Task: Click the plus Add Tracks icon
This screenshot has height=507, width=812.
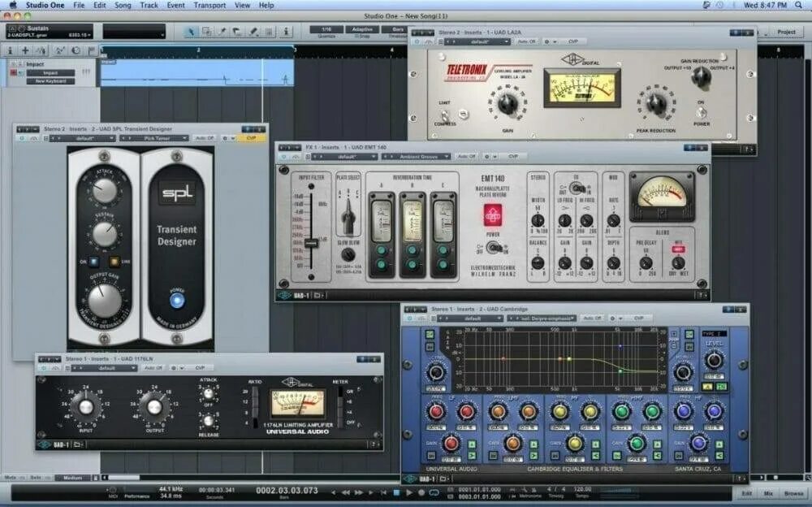Action: coord(25,50)
